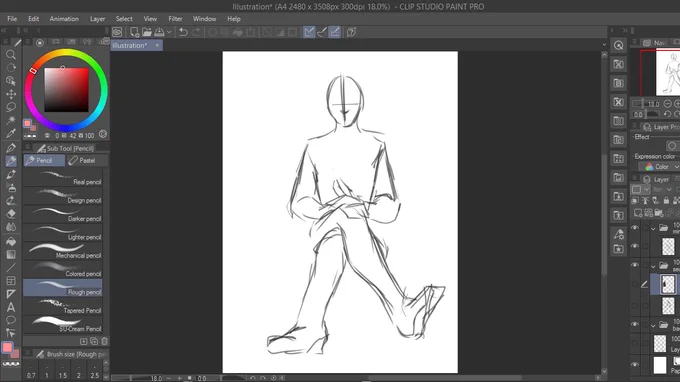Click the main pink foreground color swatch
The height and width of the screenshot is (382, 680).
[x=7, y=347]
